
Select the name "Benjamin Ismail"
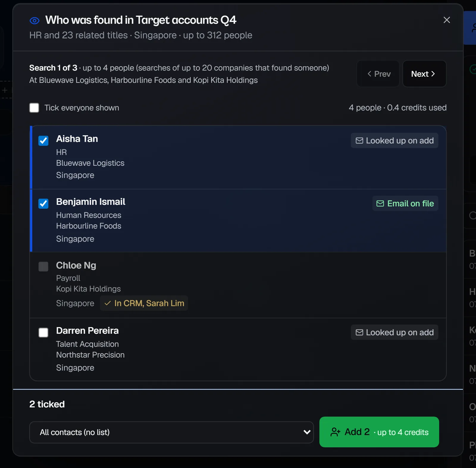point(91,202)
